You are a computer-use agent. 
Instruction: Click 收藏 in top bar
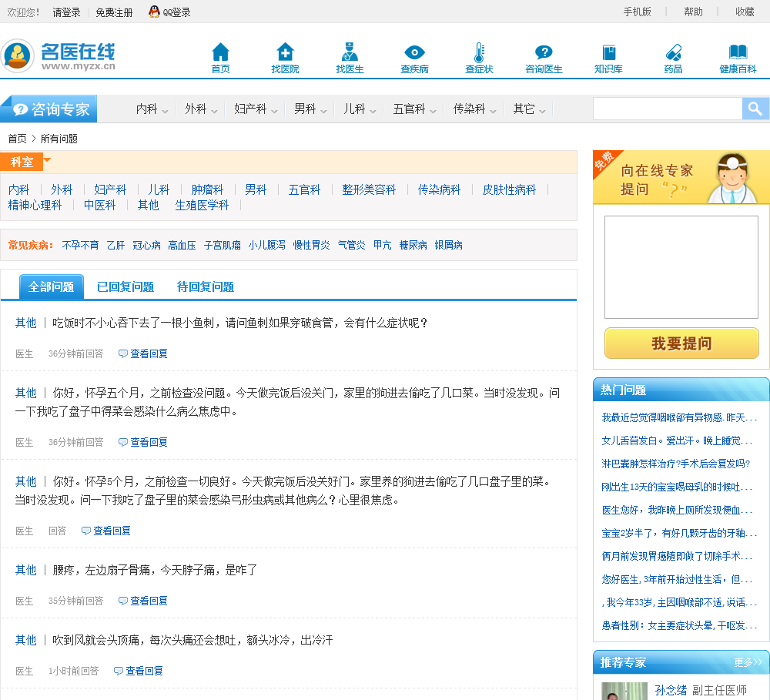(x=745, y=12)
